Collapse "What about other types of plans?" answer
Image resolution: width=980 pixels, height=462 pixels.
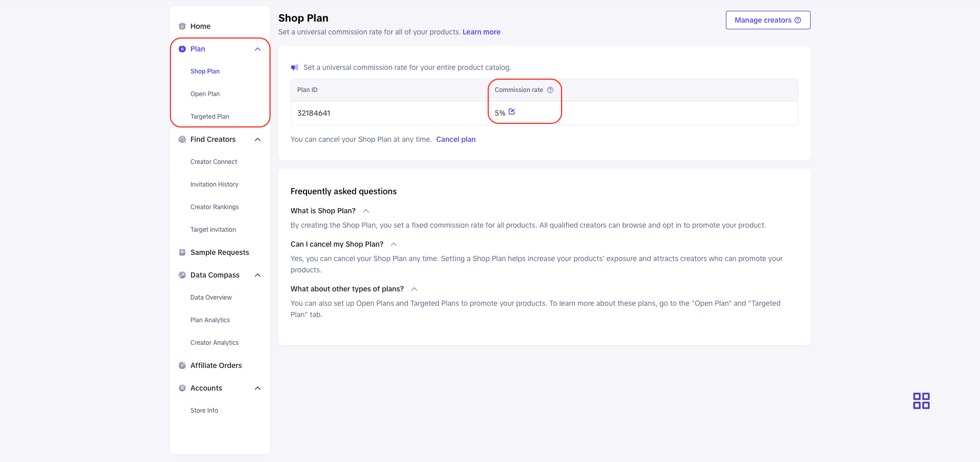(414, 289)
